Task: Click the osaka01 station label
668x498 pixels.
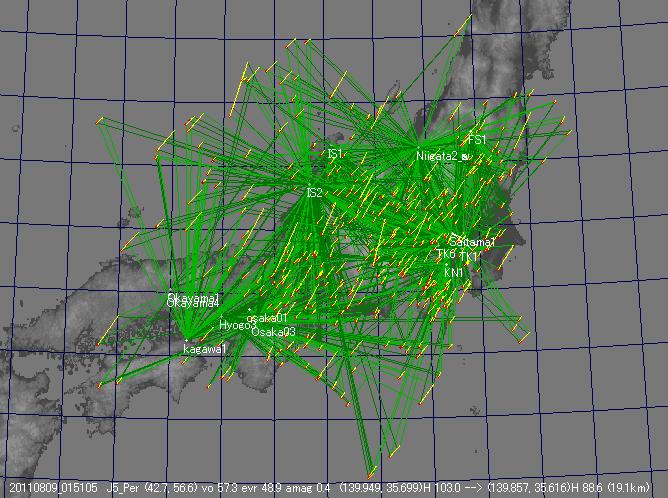Action: tap(267, 318)
